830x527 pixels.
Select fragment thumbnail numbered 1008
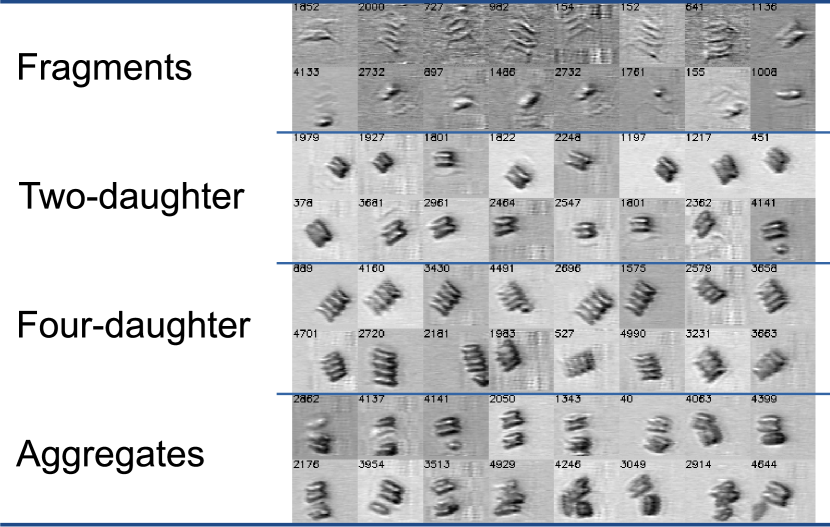[x=783, y=98]
